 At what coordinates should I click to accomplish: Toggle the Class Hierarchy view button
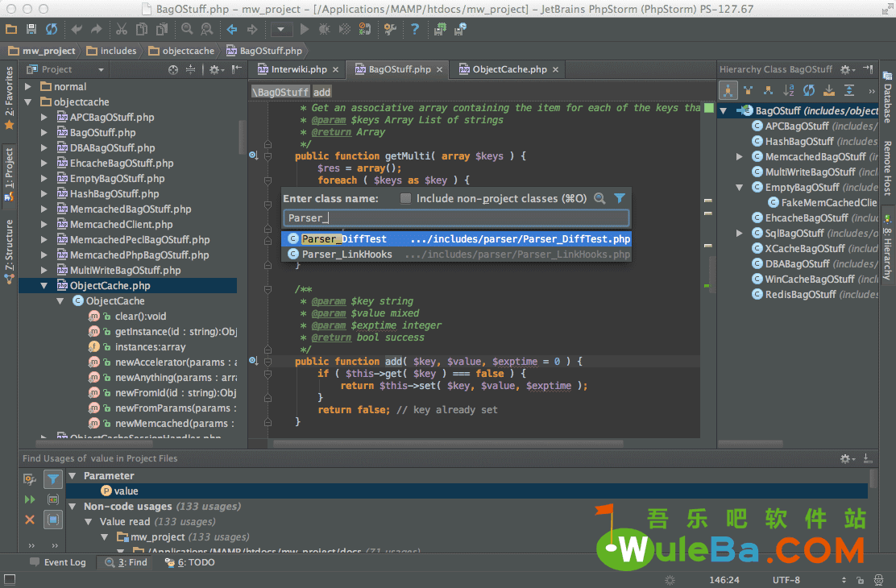728,90
